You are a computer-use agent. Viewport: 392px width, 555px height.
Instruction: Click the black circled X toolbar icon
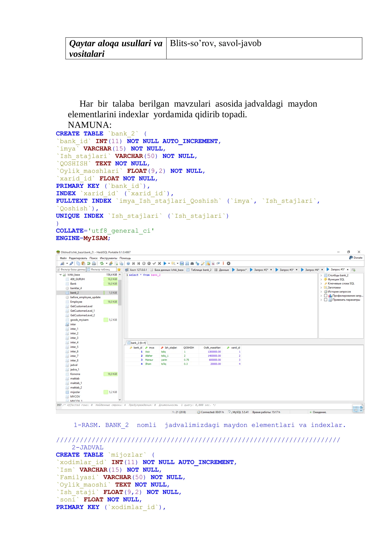click(228, 263)
